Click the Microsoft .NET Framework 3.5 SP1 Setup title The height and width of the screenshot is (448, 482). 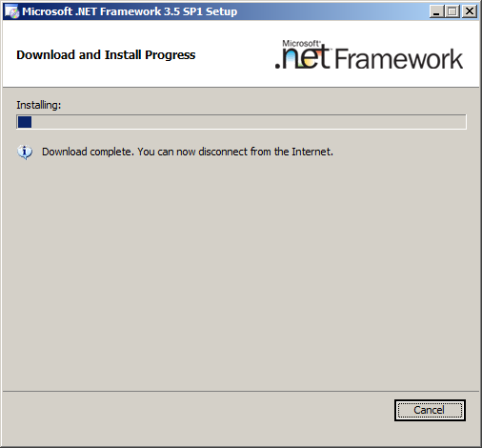[x=130, y=11]
